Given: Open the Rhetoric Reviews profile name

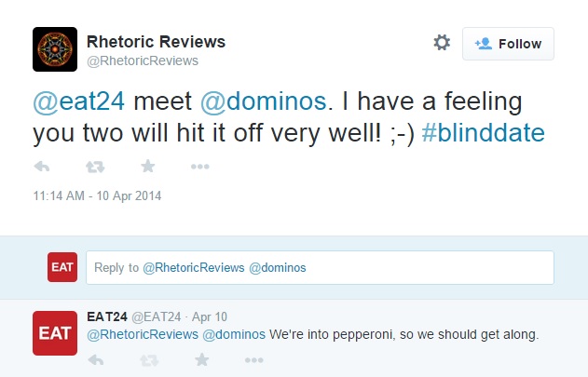Looking at the screenshot, I should click(x=156, y=41).
